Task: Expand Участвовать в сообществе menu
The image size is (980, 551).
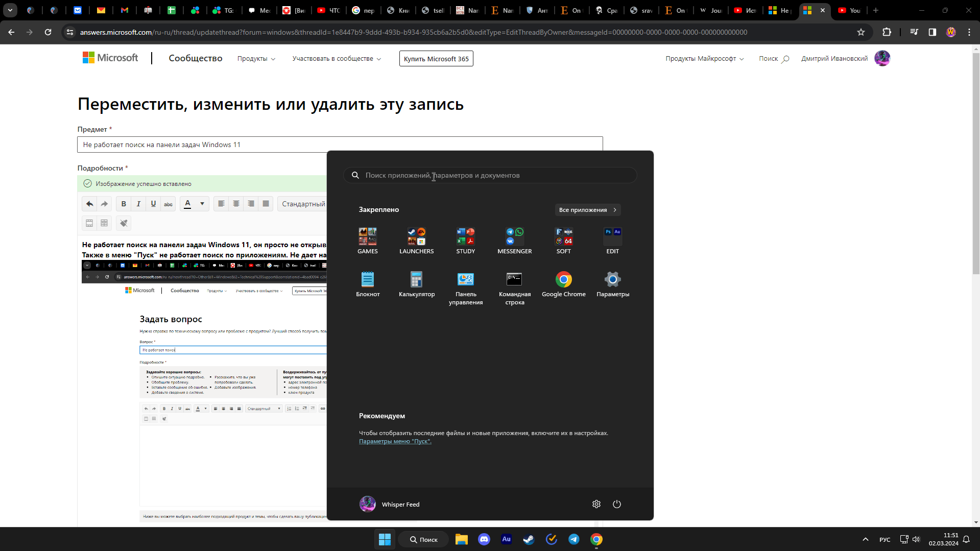Action: (337, 59)
